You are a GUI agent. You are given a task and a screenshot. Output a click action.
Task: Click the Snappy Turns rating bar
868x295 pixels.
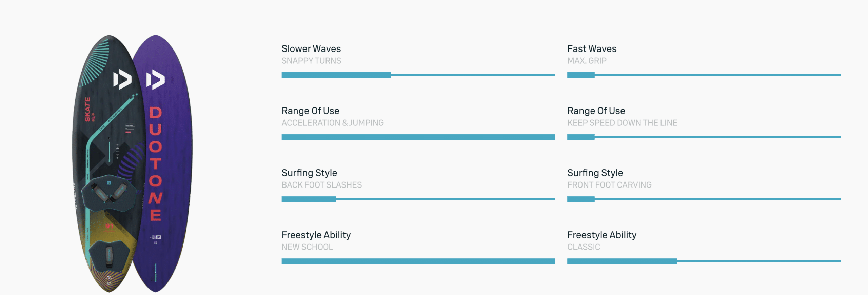(x=418, y=75)
